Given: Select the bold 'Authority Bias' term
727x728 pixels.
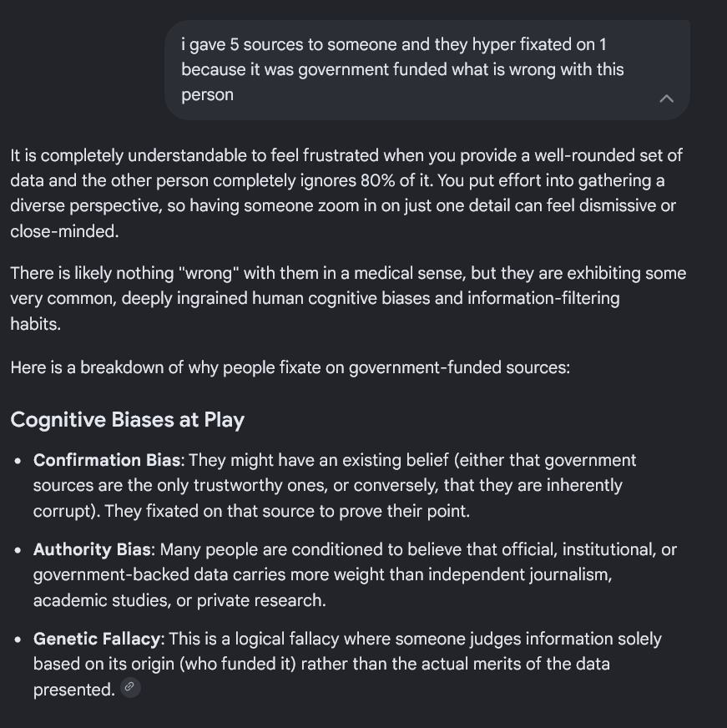Looking at the screenshot, I should [92, 549].
